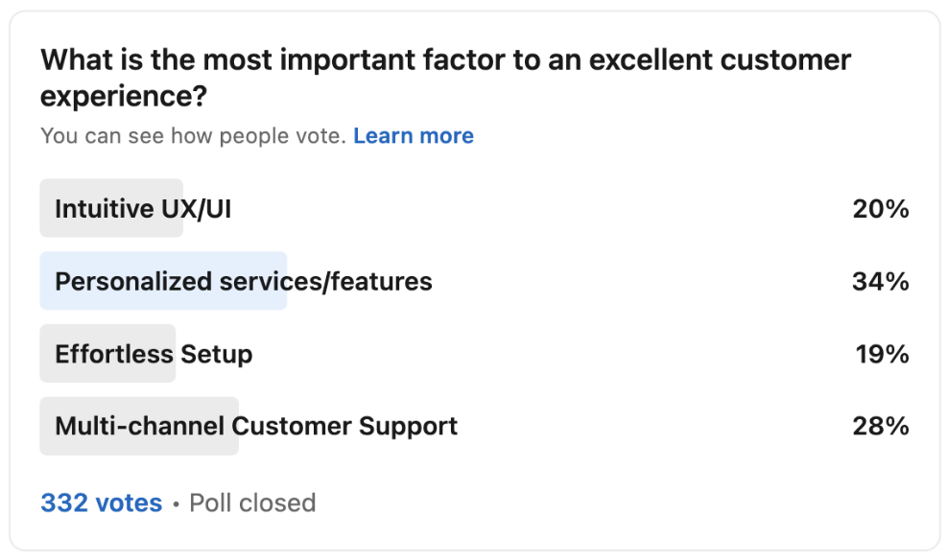Image resolution: width=948 pixels, height=560 pixels.
Task: Open the Learn more link
Action: (x=414, y=136)
